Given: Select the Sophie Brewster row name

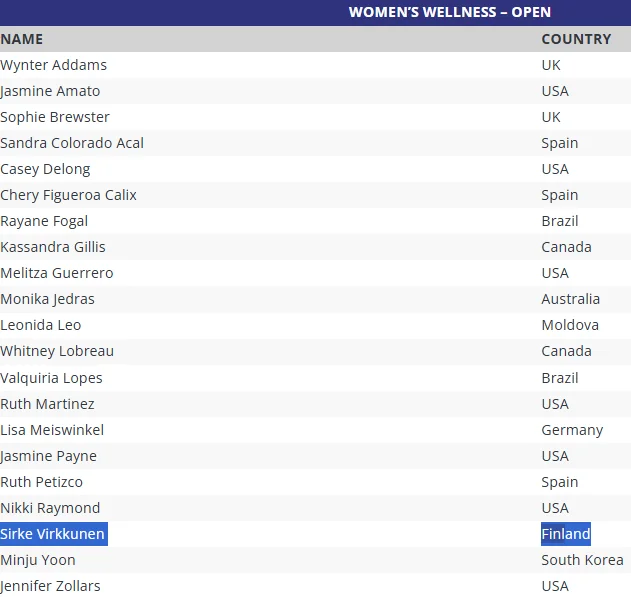Looking at the screenshot, I should [x=55, y=117].
